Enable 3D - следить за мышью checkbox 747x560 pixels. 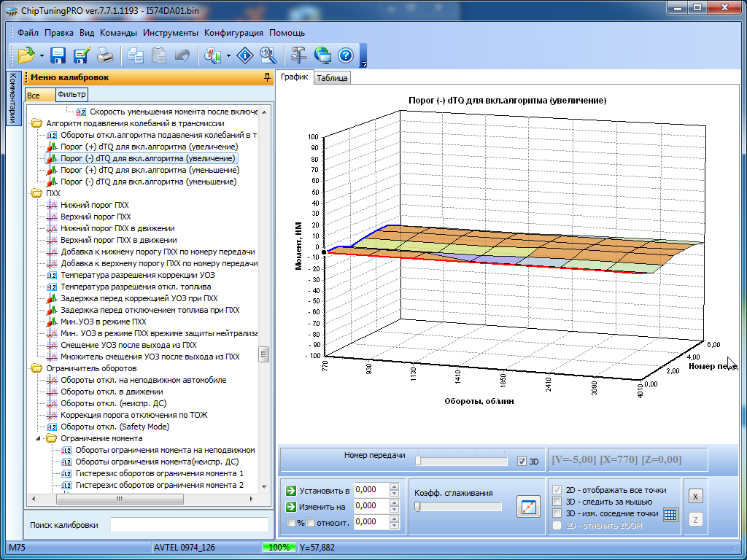pyautogui.click(x=558, y=502)
